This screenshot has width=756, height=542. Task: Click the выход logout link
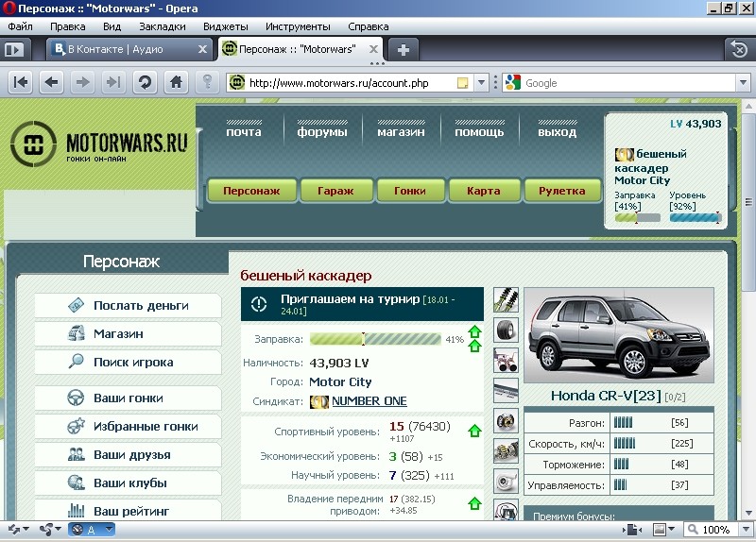point(557,129)
